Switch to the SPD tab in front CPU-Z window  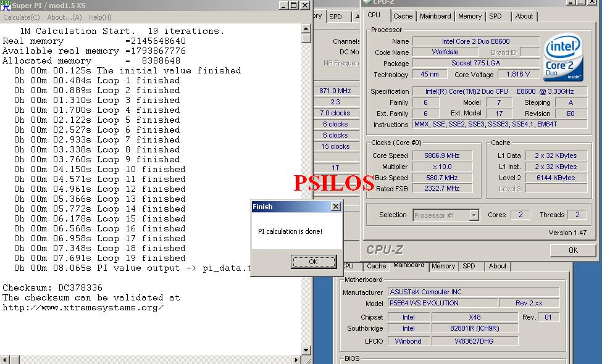tap(495, 16)
